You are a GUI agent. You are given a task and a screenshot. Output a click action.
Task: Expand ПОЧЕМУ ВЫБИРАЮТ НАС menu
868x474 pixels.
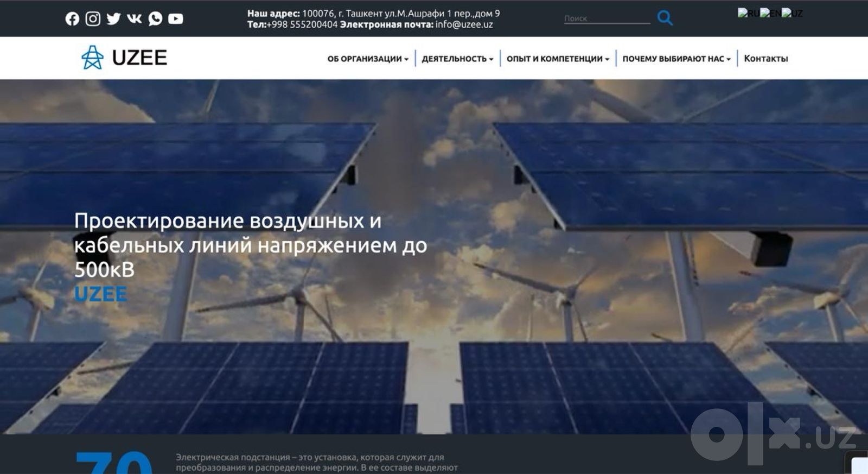pos(676,59)
